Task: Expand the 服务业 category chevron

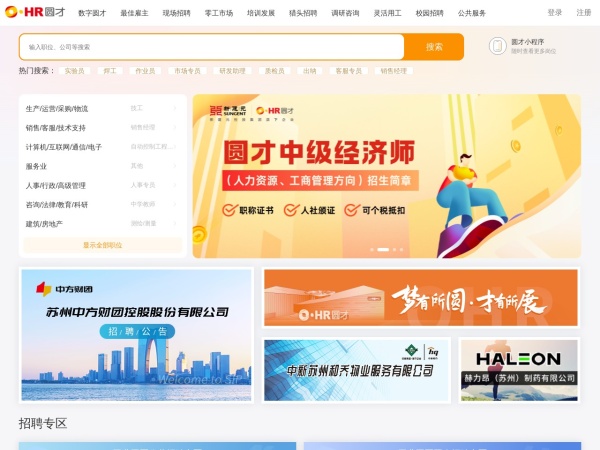Action: point(175,166)
